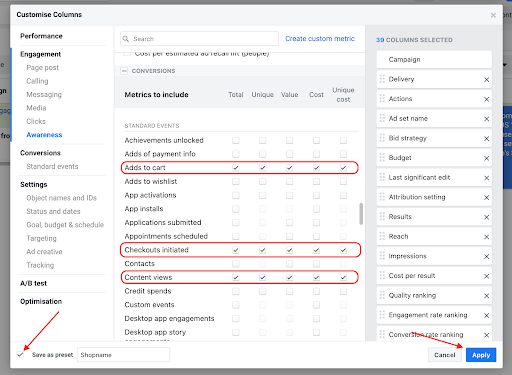This screenshot has width=512, height=375.
Task: Open the Performance category
Action: click(x=41, y=36)
